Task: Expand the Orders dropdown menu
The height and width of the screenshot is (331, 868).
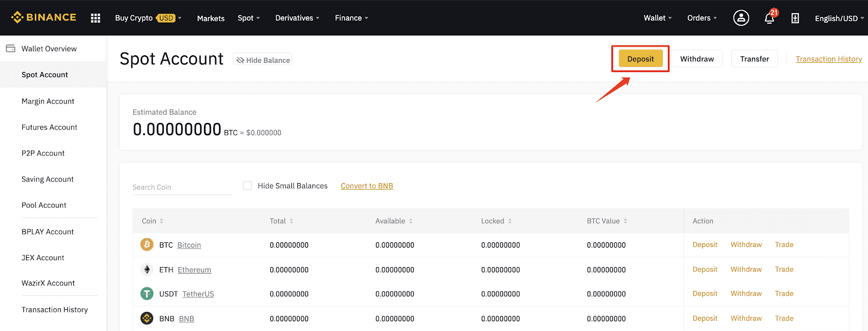Action: click(702, 18)
